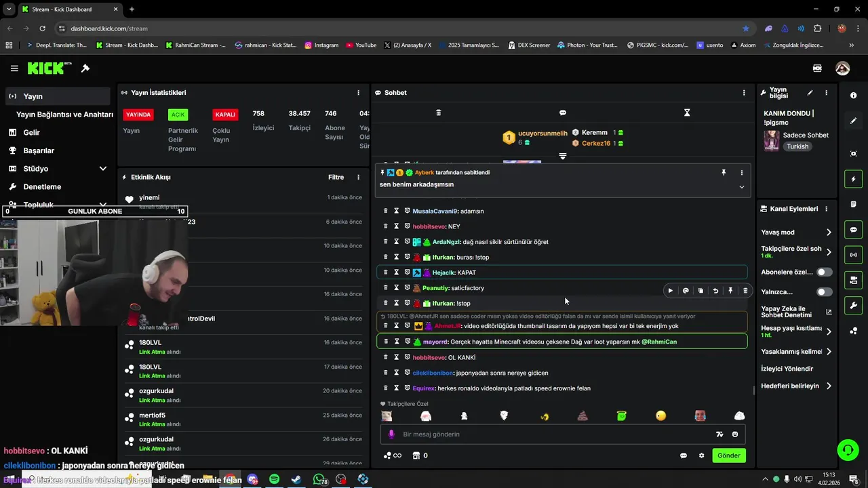Click play icon in the hovered message action bar
This screenshot has height=488, width=868.
(671, 291)
